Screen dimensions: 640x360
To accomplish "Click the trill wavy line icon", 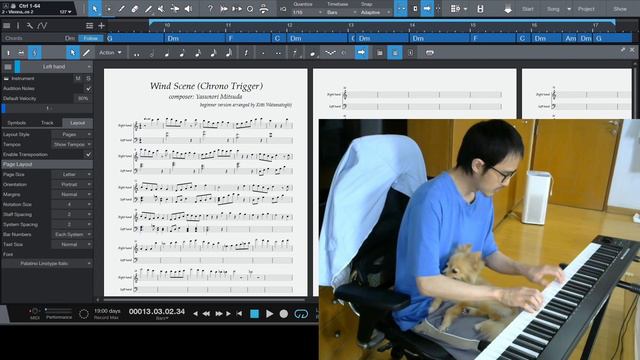I will coord(330,53).
